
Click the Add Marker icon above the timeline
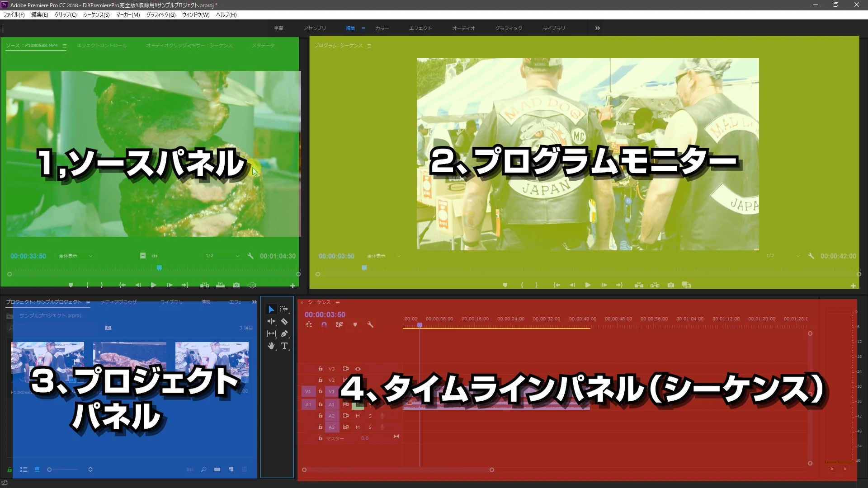pos(355,324)
